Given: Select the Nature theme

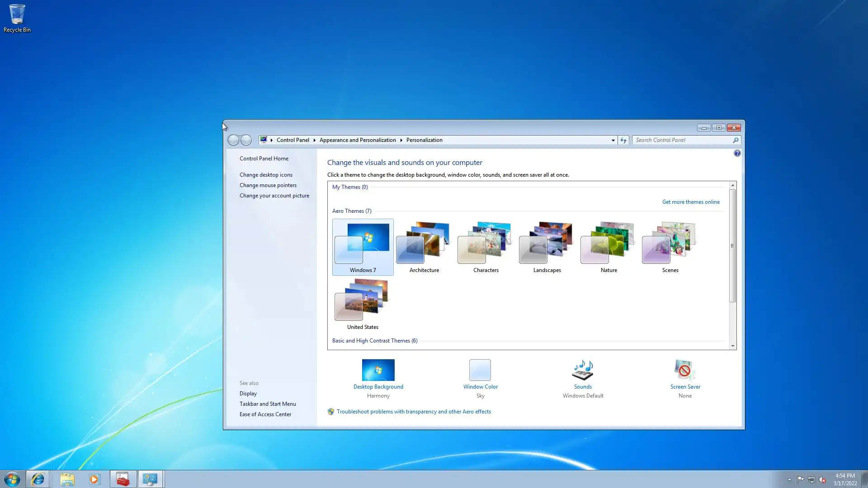Looking at the screenshot, I should (608, 247).
